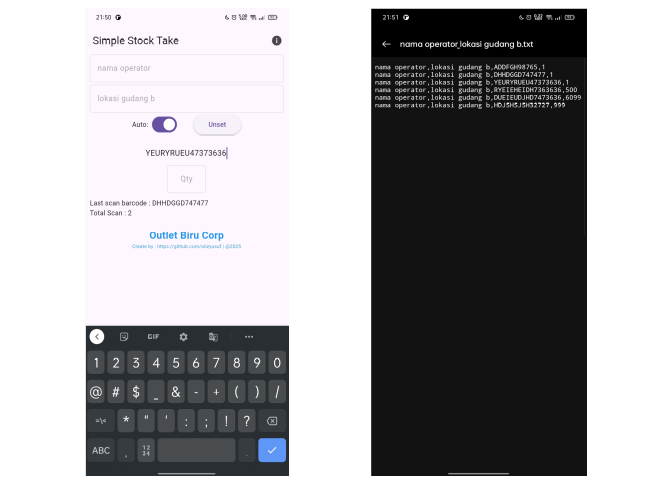672x480 pixels.
Task: Tap the Qty input box
Action: pos(186,179)
